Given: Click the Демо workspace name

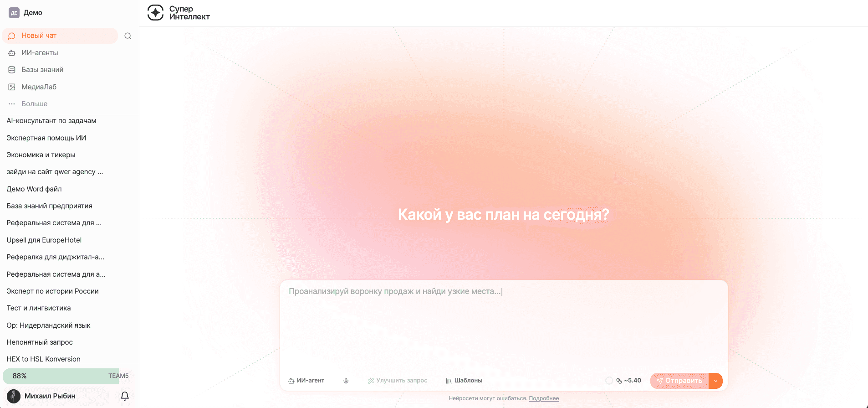Looking at the screenshot, I should [x=33, y=13].
